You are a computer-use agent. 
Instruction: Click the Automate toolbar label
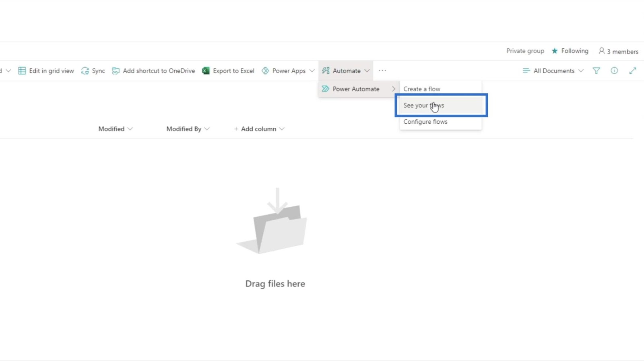click(x=347, y=71)
